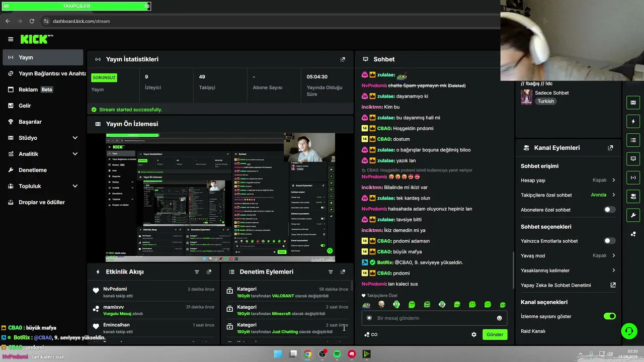Open the stream preview widget icon in right rail

click(x=633, y=103)
